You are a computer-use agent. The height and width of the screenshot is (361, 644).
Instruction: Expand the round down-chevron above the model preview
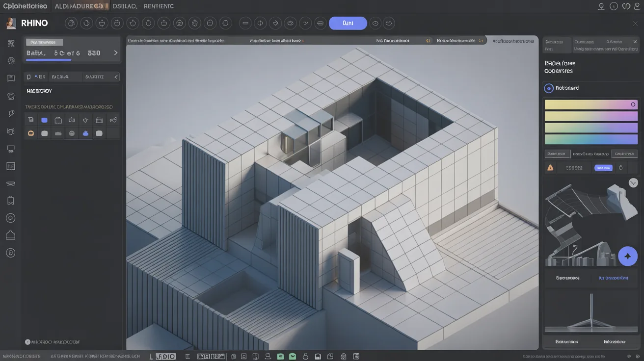click(x=633, y=183)
